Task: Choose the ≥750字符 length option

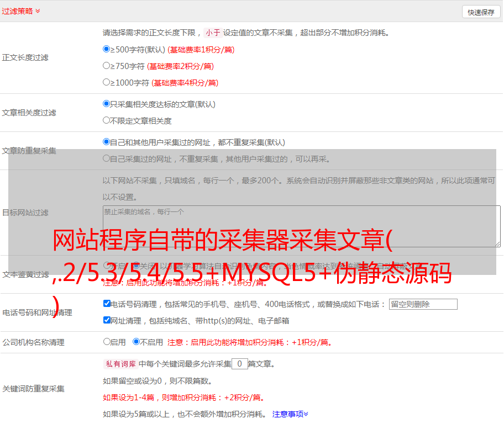Action: [106, 66]
